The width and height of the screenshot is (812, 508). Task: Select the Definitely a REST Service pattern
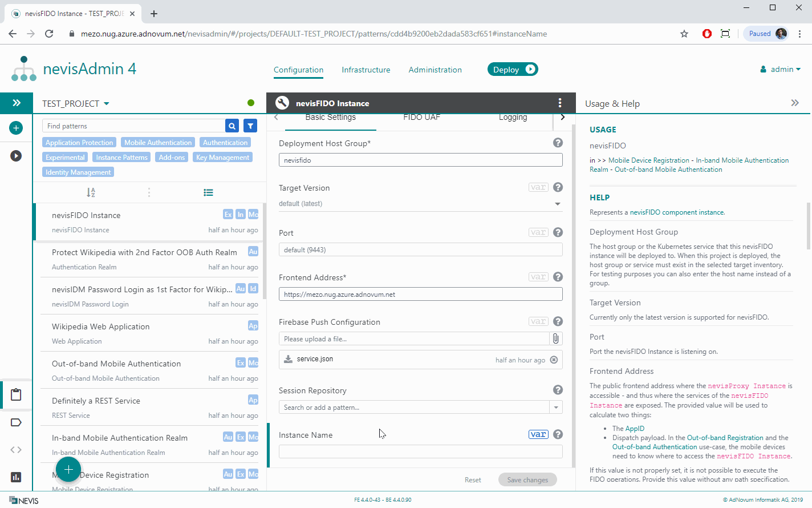click(x=149, y=408)
